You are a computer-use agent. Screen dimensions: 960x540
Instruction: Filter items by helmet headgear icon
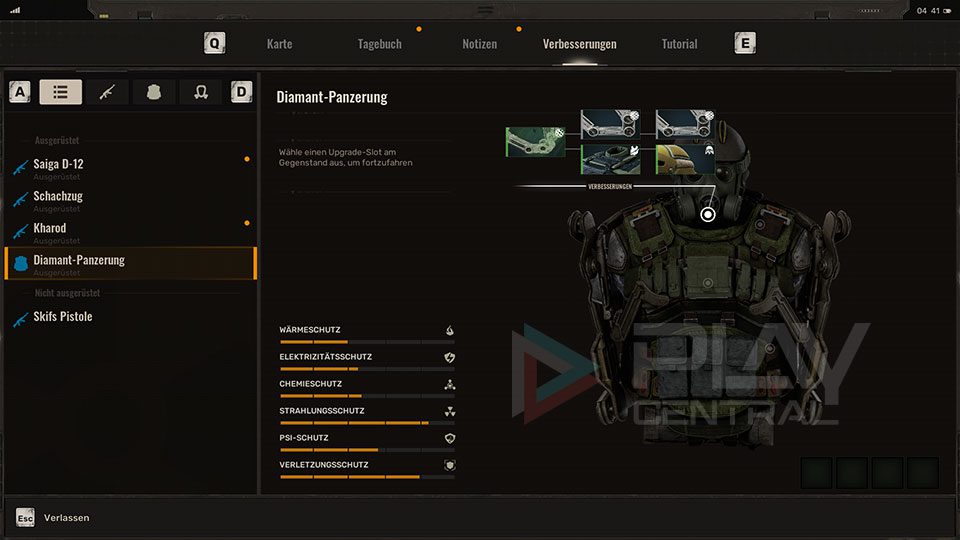(x=201, y=92)
